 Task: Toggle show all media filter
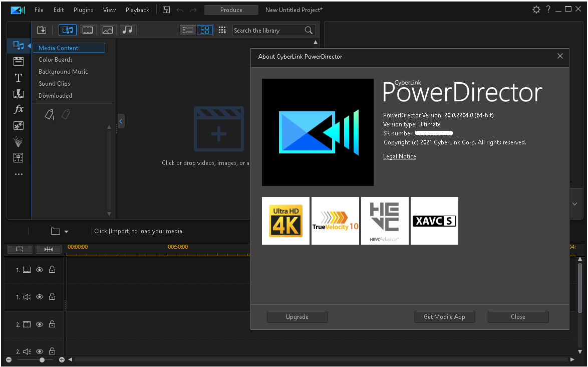68,30
